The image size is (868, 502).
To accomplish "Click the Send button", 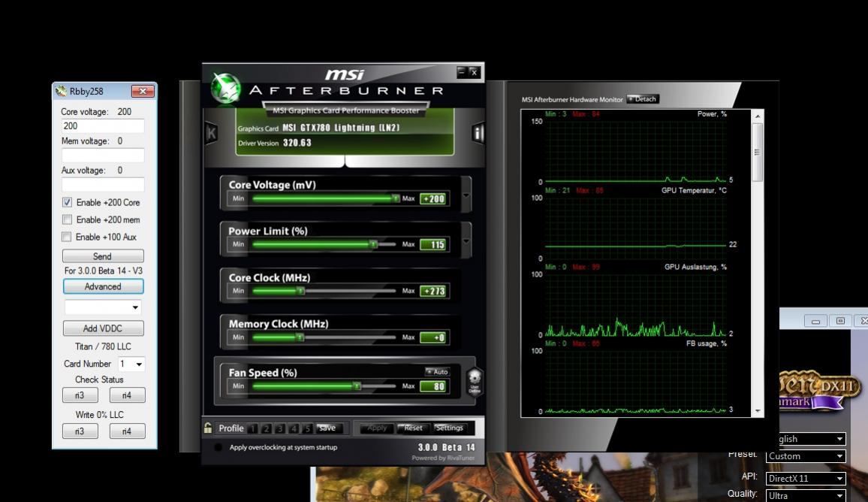I will tap(103, 256).
